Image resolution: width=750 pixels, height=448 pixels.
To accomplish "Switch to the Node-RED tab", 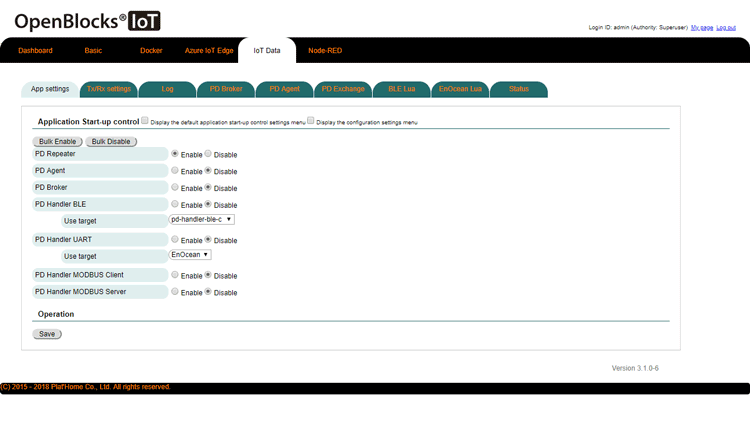I will [x=325, y=50].
